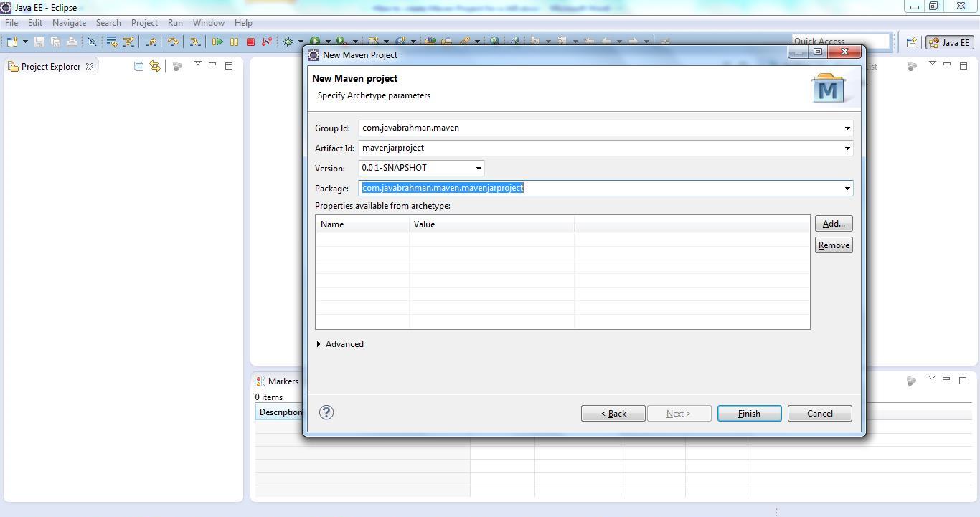
Task: Open the Markers panel view menu
Action: pyautogui.click(x=932, y=379)
